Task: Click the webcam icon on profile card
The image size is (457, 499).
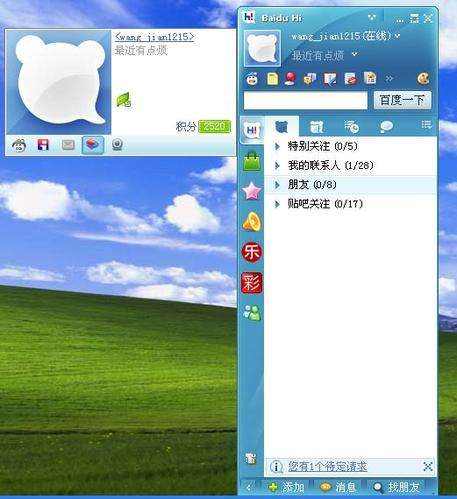Action: [x=117, y=145]
